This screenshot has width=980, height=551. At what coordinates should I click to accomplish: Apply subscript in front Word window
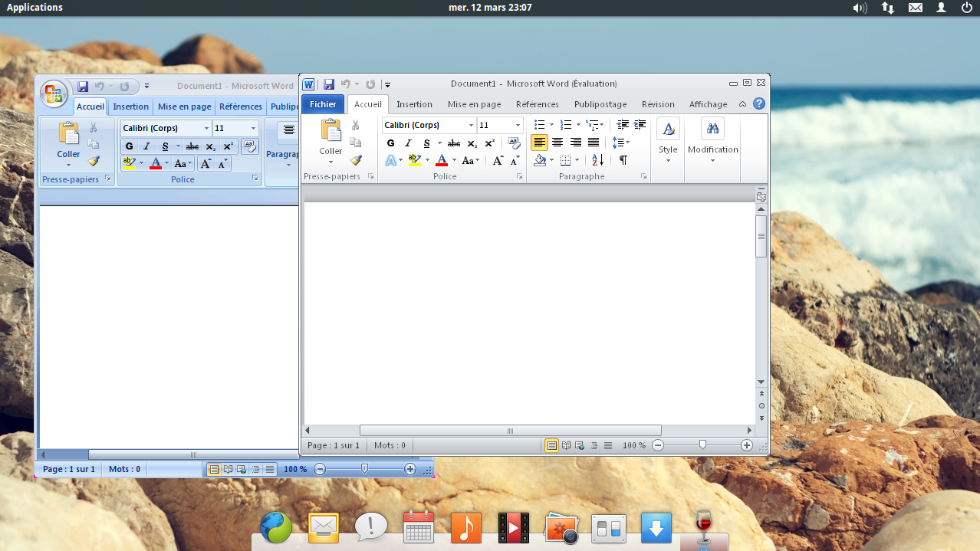click(472, 143)
